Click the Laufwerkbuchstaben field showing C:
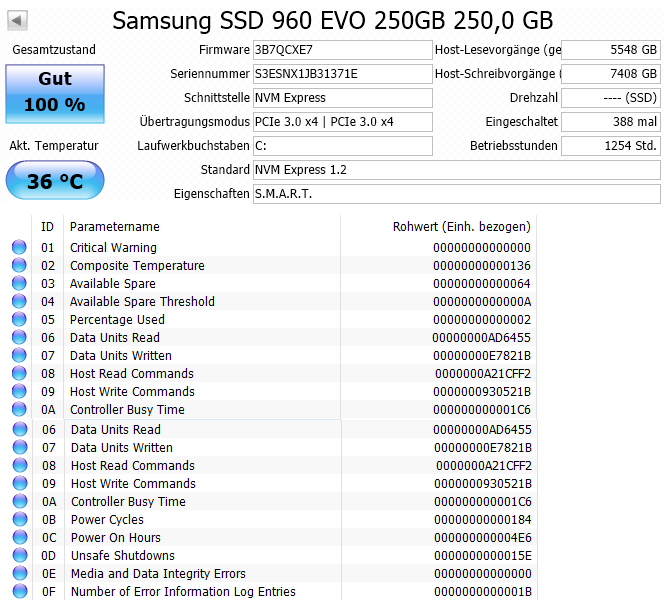The height and width of the screenshot is (614, 666). point(343,146)
